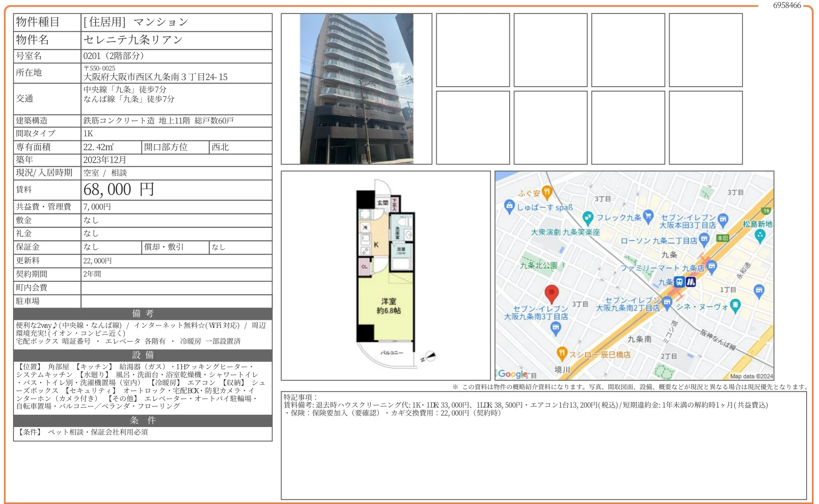This screenshot has width=819, height=504.
Task: Click the ファミリーマート九条店 store icon
Action: click(x=712, y=266)
